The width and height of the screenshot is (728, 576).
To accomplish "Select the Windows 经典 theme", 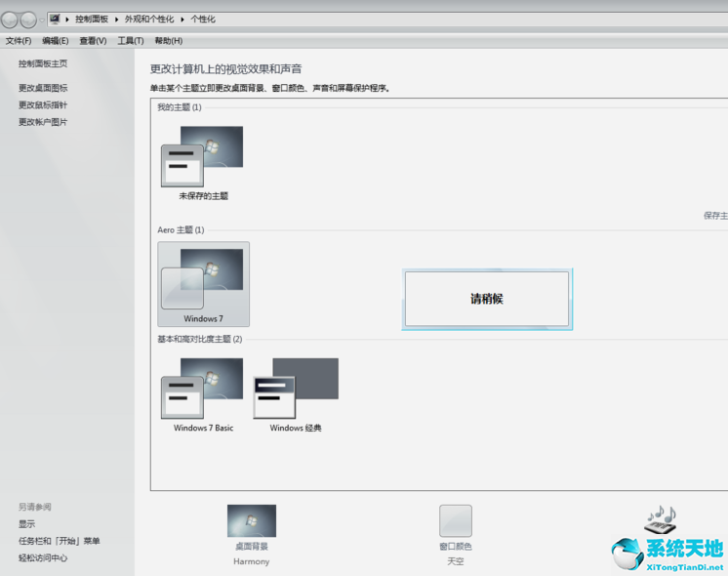I will 296,394.
